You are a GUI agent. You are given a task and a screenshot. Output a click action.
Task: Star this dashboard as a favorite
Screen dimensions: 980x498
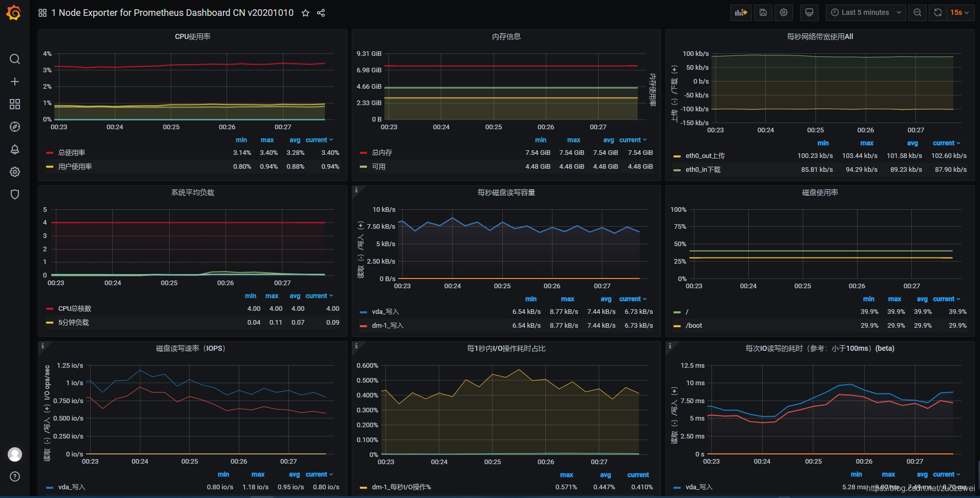click(x=305, y=13)
